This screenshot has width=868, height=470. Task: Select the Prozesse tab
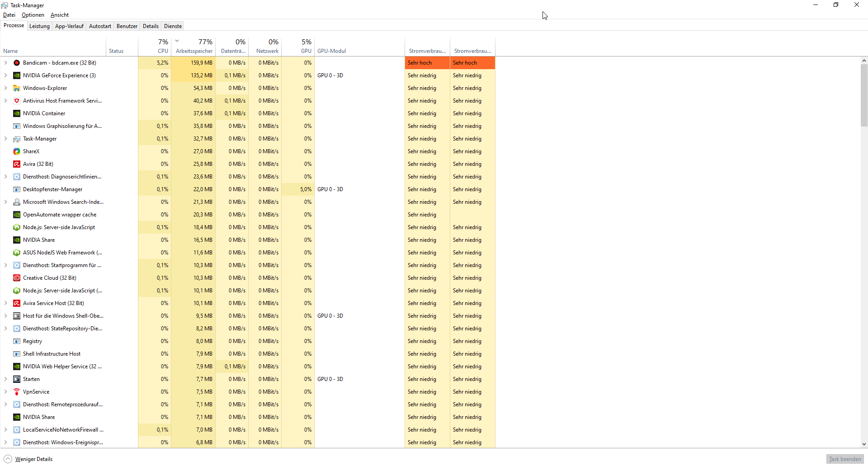point(14,25)
